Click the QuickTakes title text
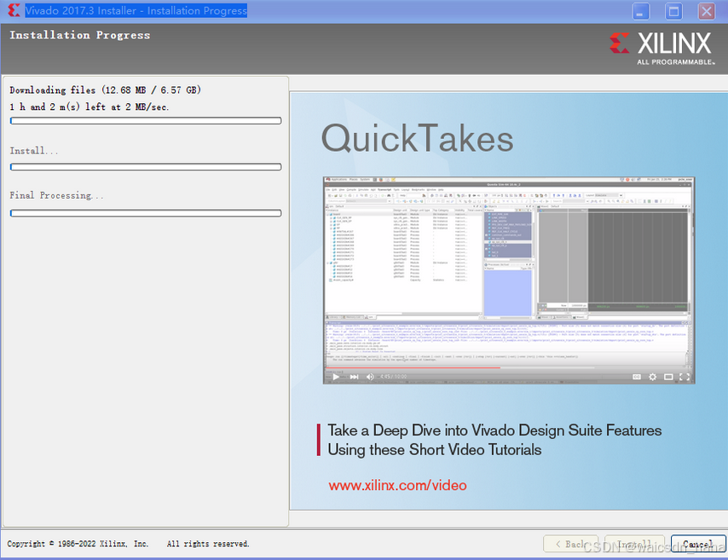 pyautogui.click(x=418, y=138)
